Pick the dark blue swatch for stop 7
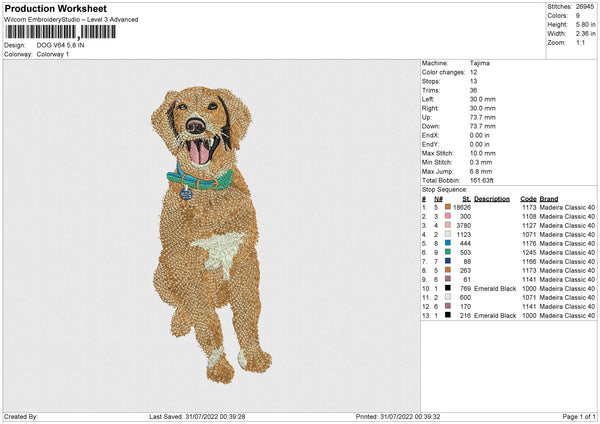 tap(450, 260)
